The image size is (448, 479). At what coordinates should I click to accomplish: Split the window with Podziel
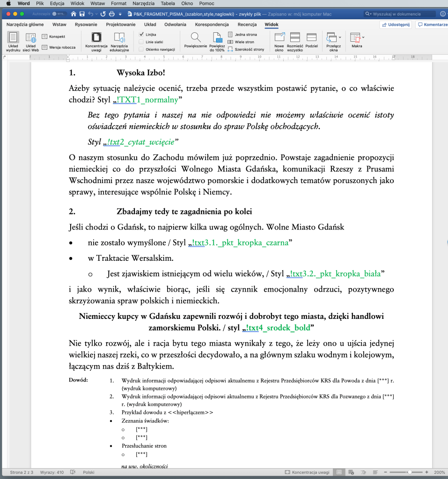311,40
